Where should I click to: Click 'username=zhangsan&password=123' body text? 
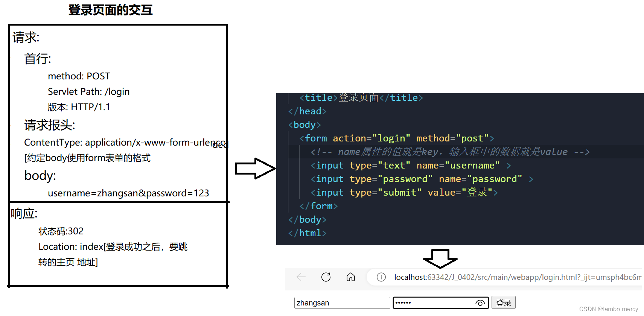tap(128, 193)
